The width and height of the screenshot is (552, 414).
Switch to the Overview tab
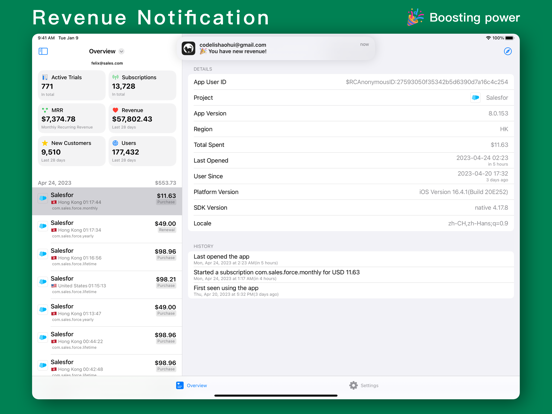tap(192, 385)
